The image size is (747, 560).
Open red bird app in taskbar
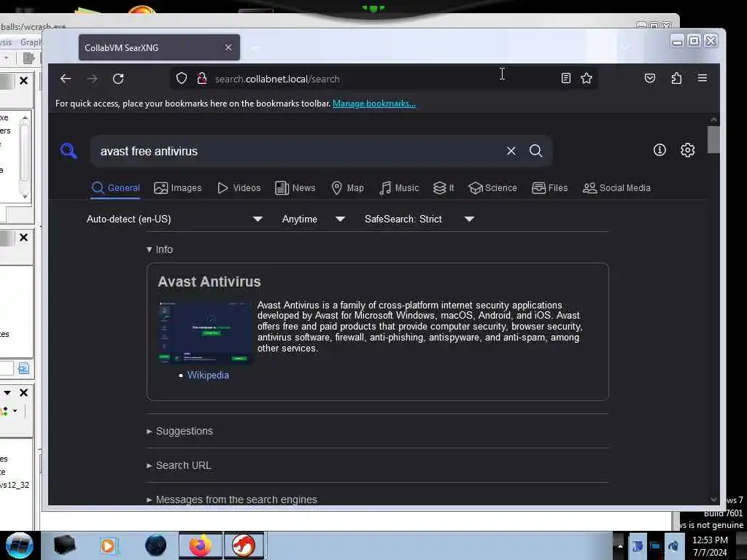coord(244,545)
